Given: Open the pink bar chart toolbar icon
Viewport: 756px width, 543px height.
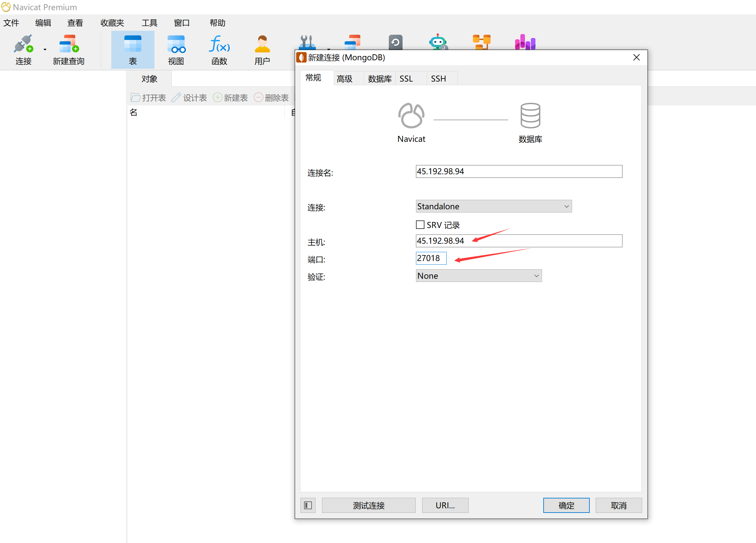Looking at the screenshot, I should coord(525,42).
